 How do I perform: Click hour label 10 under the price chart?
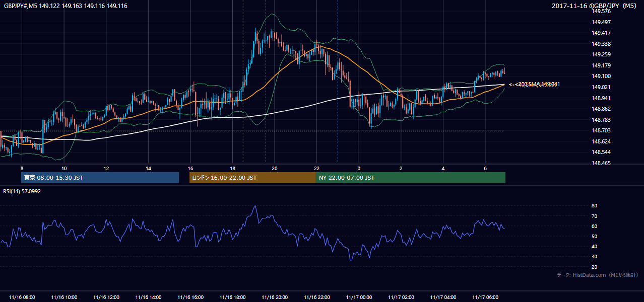[64, 168]
